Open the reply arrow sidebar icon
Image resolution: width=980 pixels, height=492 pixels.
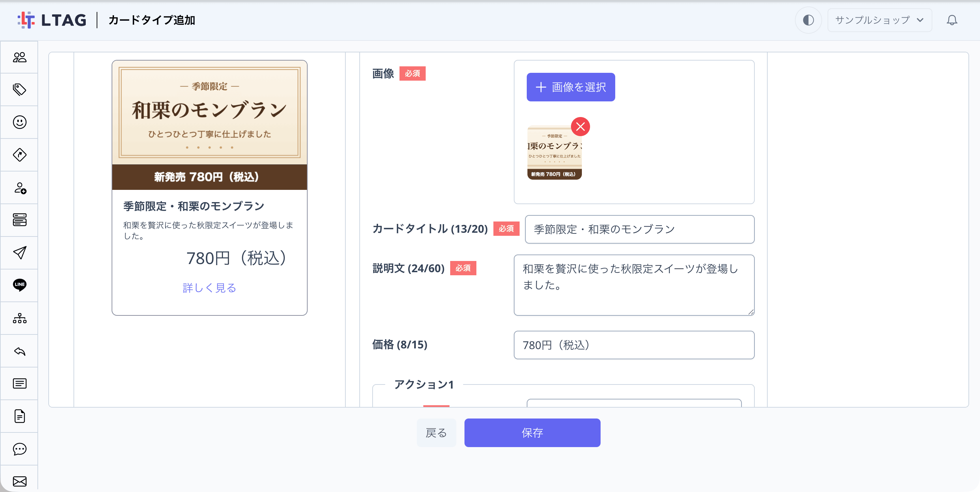pos(19,351)
